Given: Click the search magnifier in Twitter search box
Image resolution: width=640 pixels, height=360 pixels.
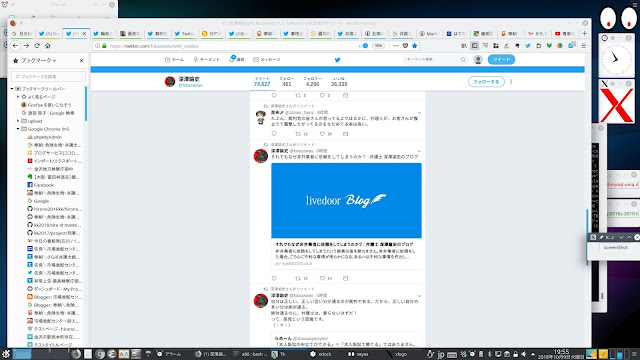Looking at the screenshot, I should coord(463,60).
